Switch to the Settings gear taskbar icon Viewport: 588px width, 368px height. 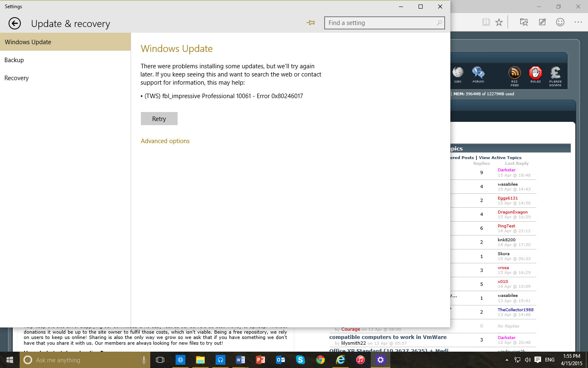click(380, 360)
